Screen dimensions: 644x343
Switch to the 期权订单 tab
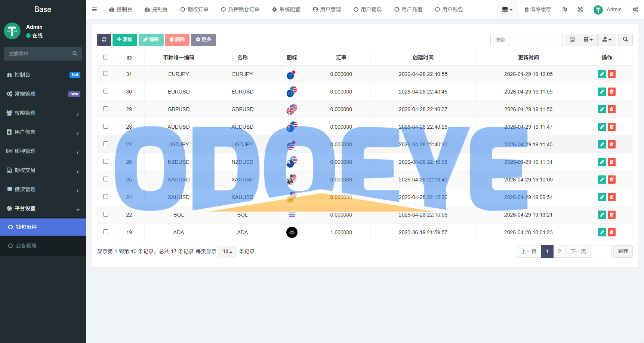click(194, 9)
